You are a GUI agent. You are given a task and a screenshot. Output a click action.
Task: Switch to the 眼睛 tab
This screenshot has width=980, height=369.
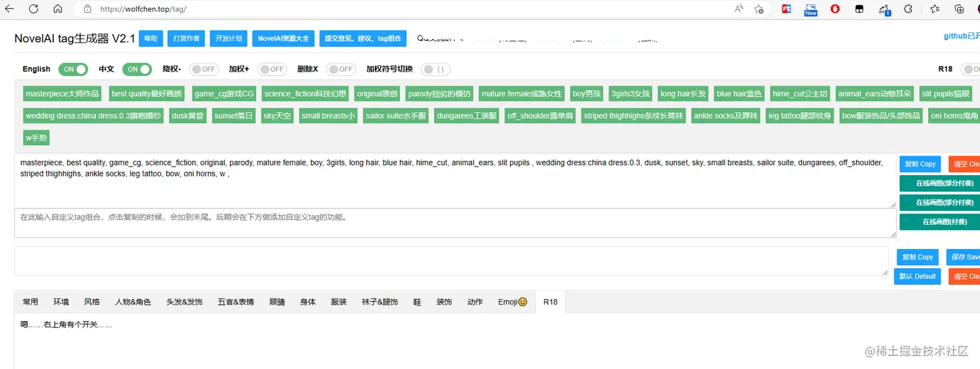point(277,302)
